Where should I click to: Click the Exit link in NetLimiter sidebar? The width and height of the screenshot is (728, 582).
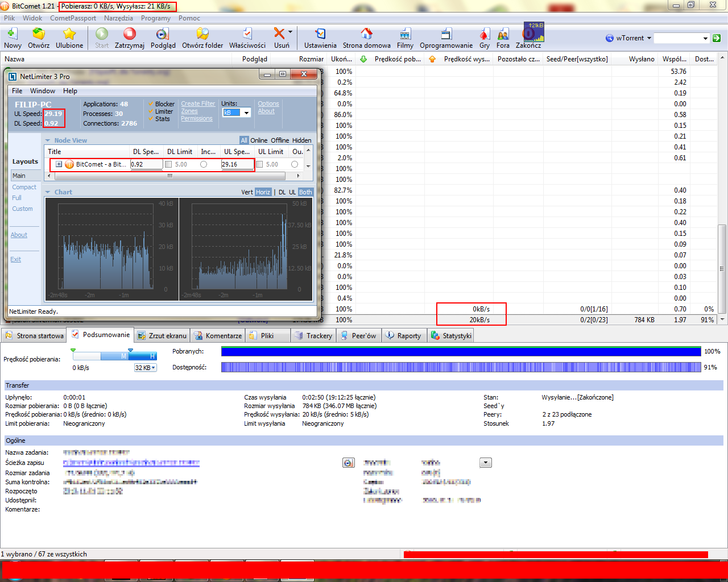15,259
